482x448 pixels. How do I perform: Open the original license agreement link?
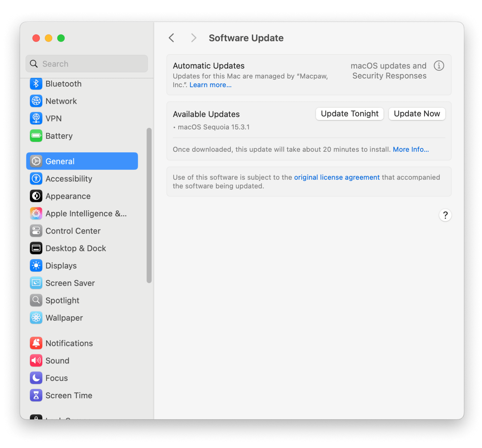336,177
